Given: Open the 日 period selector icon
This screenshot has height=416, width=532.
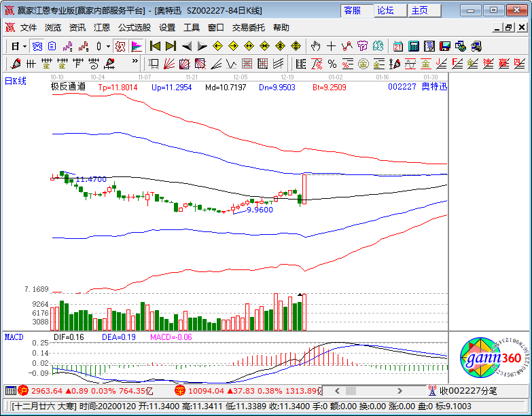Looking at the screenshot, I should pyautogui.click(x=15, y=46).
